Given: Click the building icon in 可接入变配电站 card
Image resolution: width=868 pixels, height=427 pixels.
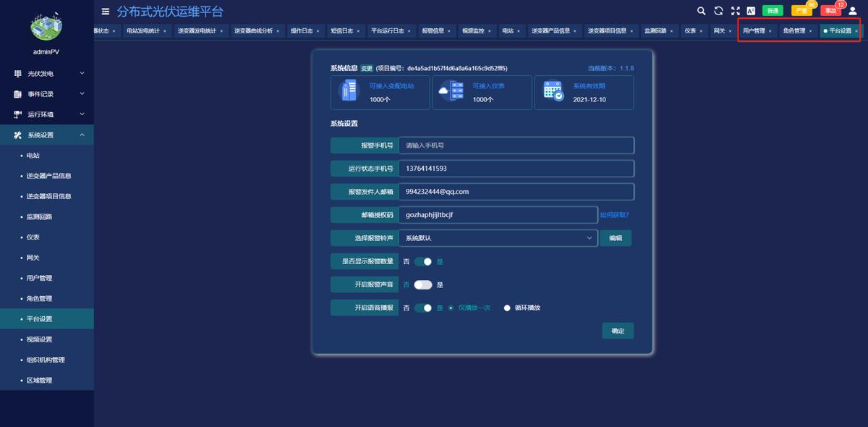Looking at the screenshot, I should pos(350,91).
